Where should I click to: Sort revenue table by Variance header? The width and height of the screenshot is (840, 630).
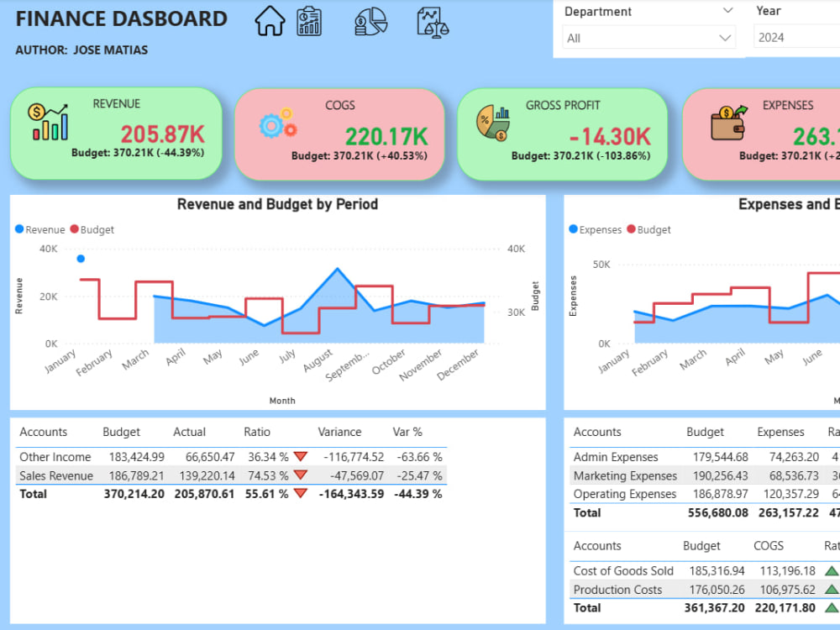[x=339, y=432]
